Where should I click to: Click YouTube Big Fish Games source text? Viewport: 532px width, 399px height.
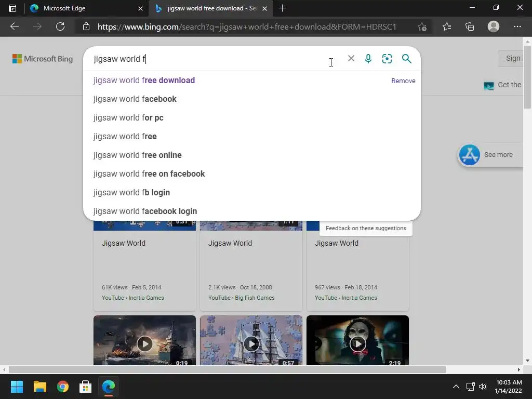(x=241, y=298)
